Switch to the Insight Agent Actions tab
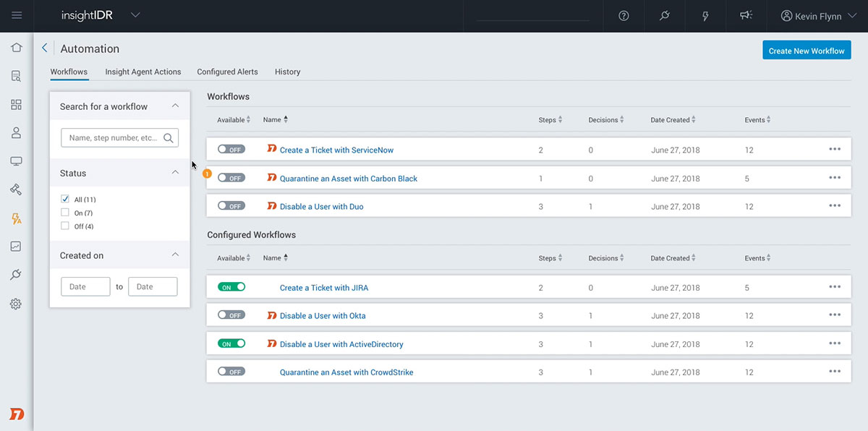This screenshot has height=431, width=868. 143,72
